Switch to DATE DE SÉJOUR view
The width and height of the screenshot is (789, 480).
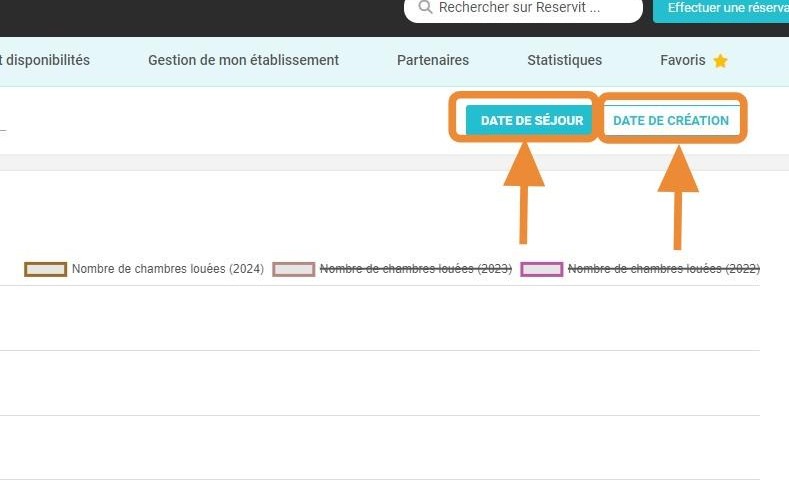(529, 120)
